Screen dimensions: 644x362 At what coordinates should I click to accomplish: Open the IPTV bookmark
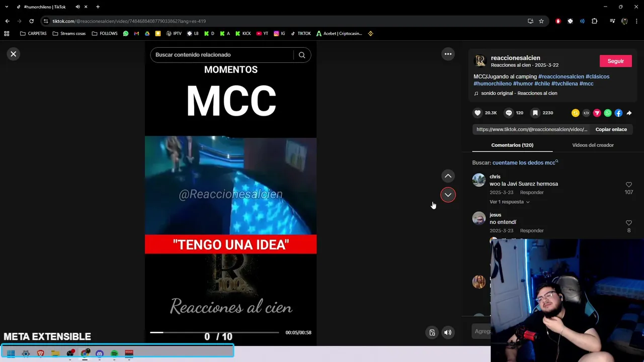pos(174,34)
